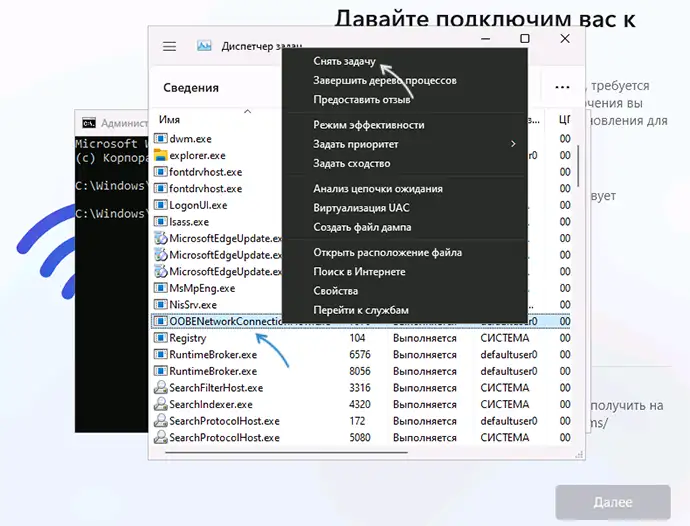Click the SearchIndexer.exe process icon
Image resolution: width=690 pixels, height=526 pixels.
coord(161,405)
